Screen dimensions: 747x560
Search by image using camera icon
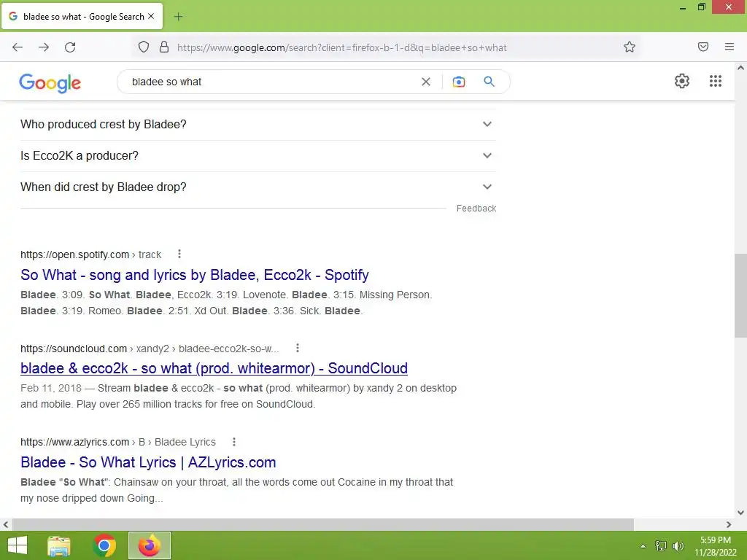tap(458, 82)
